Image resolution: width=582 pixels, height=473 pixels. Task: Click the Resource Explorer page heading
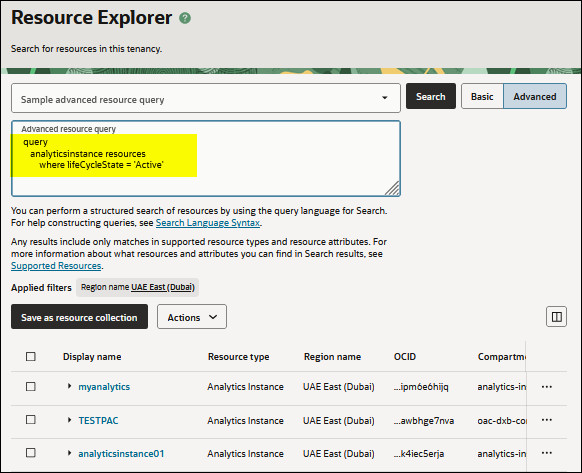91,18
